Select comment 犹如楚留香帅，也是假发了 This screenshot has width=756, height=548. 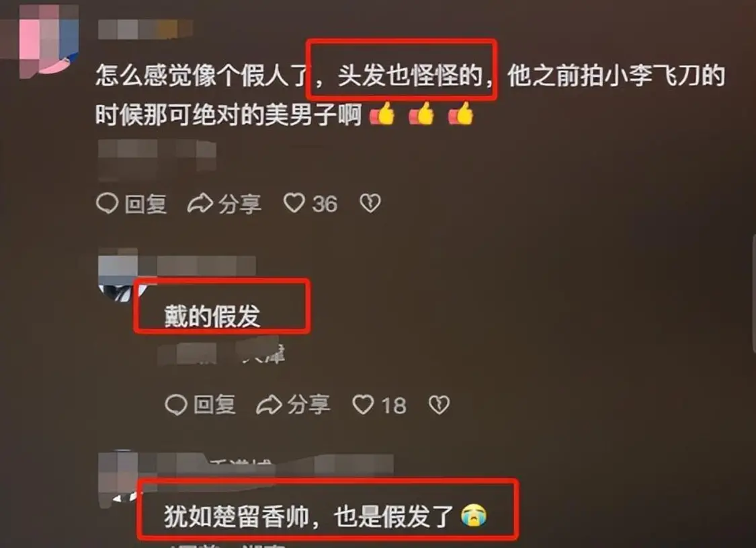tap(325, 516)
